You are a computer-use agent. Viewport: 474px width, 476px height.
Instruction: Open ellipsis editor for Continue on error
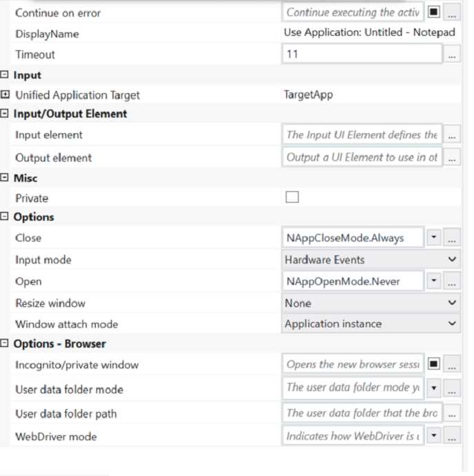452,12
